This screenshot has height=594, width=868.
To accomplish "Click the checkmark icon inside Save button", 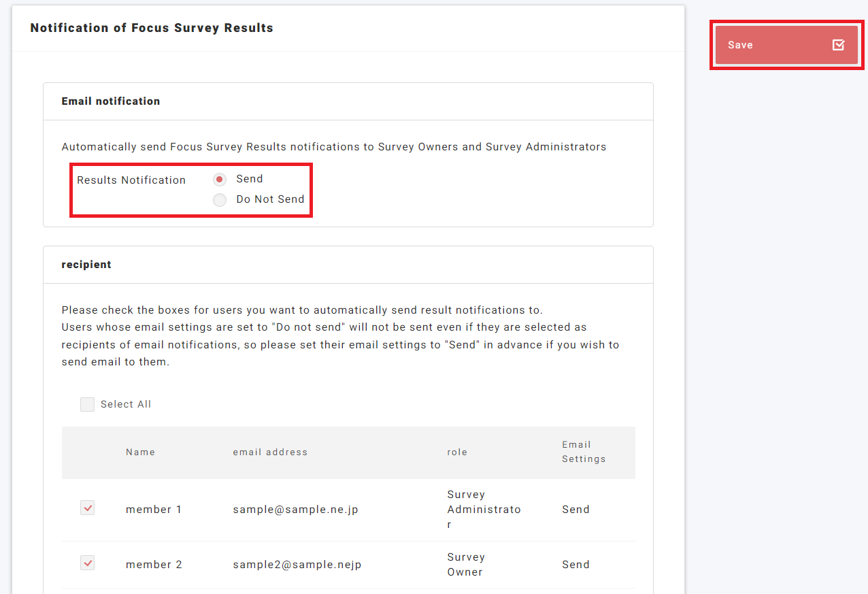I will tap(838, 45).
